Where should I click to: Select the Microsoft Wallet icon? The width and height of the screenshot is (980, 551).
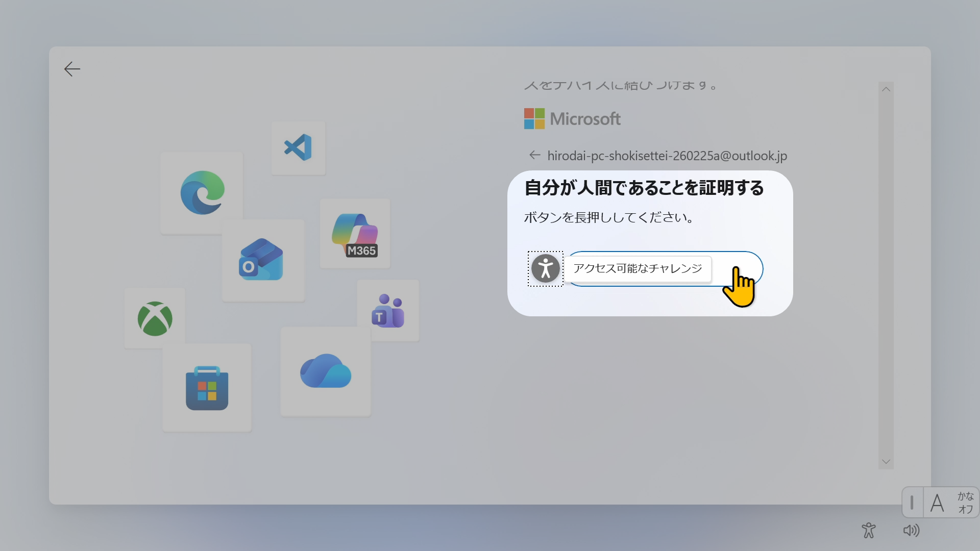[262, 260]
